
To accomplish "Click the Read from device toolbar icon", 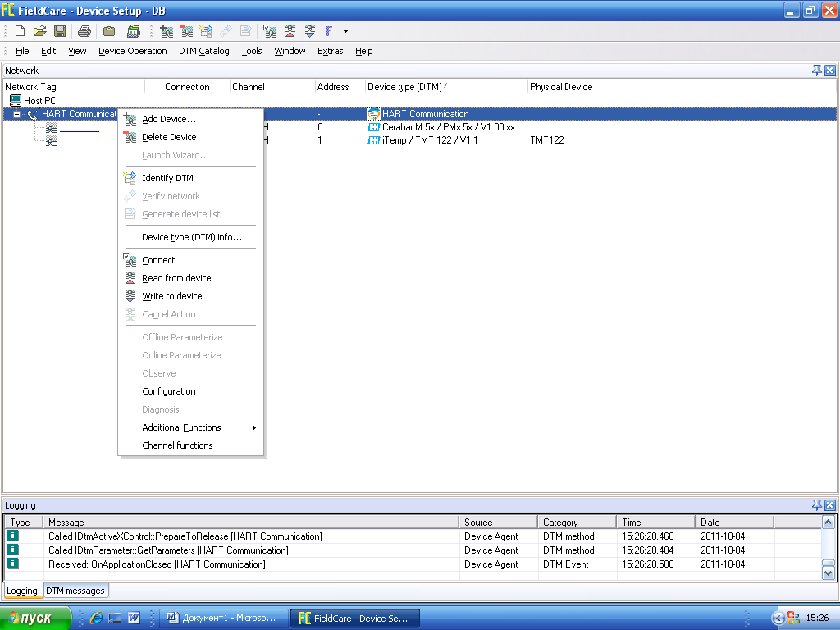I will tap(290, 31).
